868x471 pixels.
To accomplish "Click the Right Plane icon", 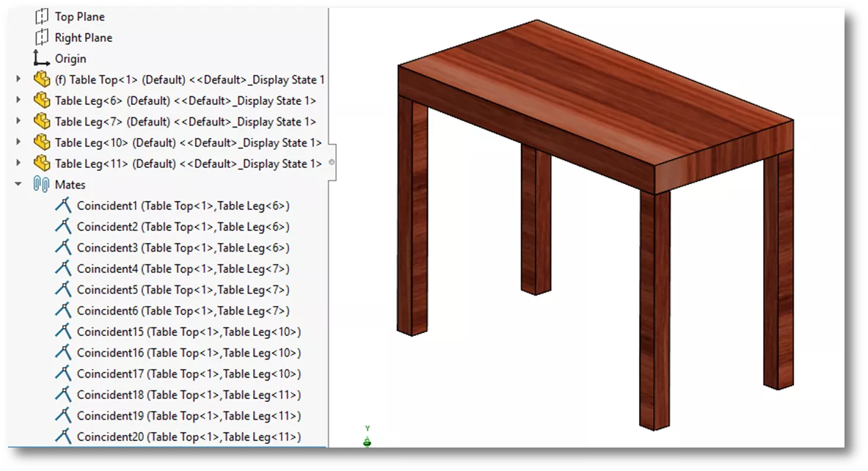I will [x=42, y=37].
